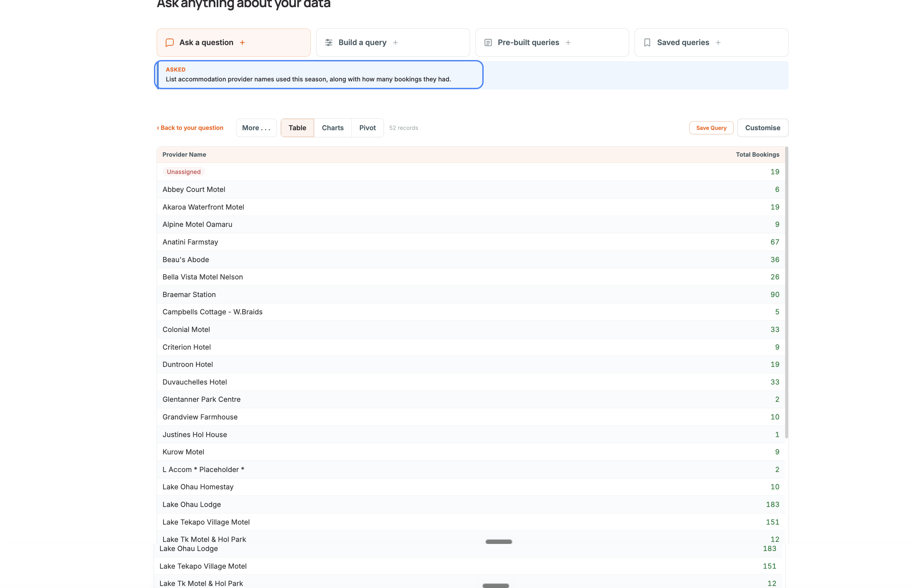Viewport: 913px width, 588px height.
Task: Select Alpine Motel Oamaru
Action: (470, 224)
